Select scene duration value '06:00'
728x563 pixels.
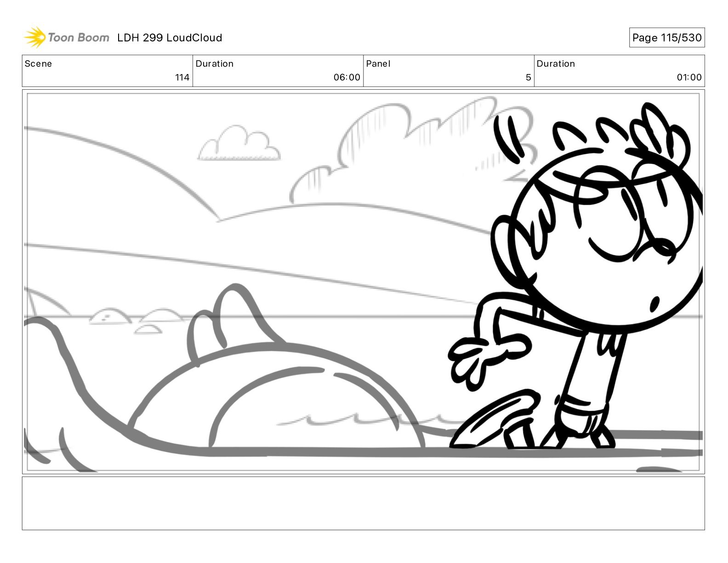347,77
